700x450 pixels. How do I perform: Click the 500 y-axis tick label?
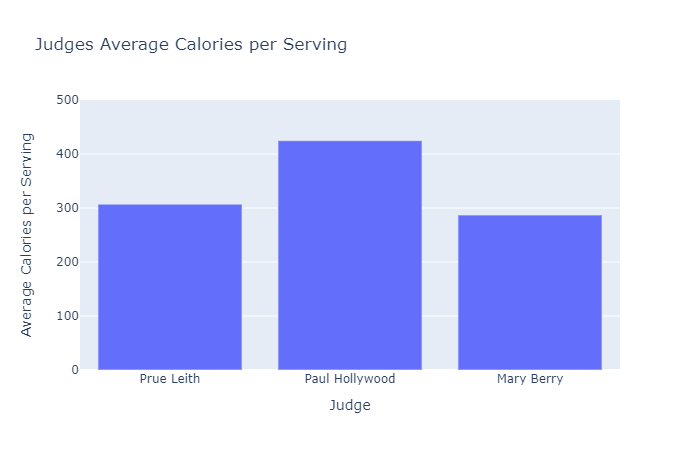[x=68, y=100]
